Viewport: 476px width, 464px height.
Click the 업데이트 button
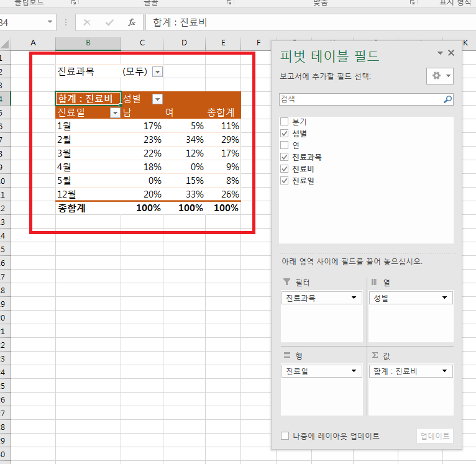pyautogui.click(x=434, y=436)
